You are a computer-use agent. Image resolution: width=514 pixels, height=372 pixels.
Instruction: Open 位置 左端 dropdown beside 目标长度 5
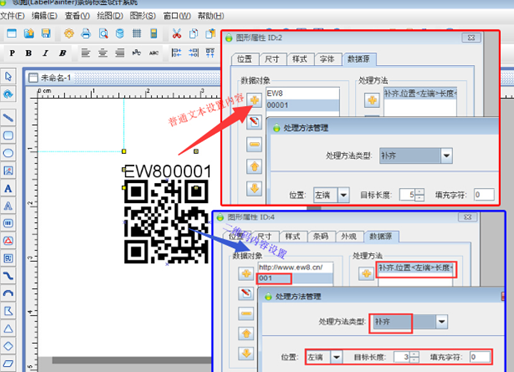click(343, 195)
